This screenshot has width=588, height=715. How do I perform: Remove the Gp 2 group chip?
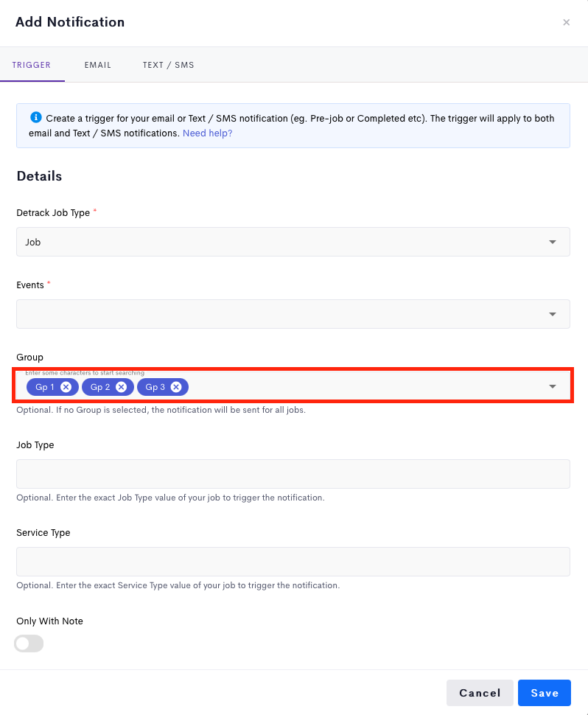(121, 387)
